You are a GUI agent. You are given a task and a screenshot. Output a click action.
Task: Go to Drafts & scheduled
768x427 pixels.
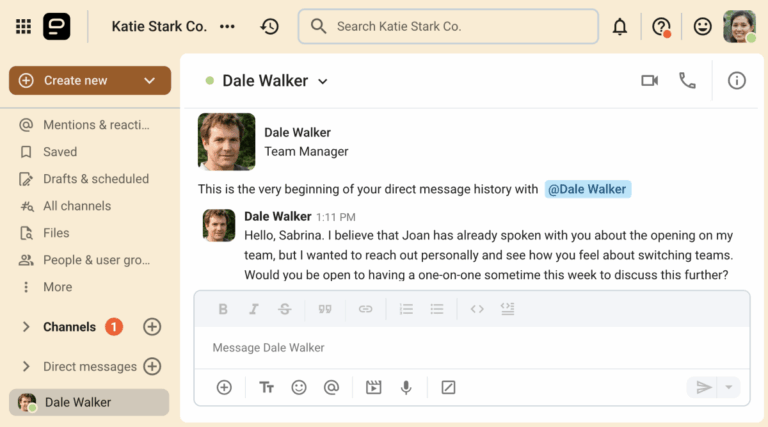[95, 179]
